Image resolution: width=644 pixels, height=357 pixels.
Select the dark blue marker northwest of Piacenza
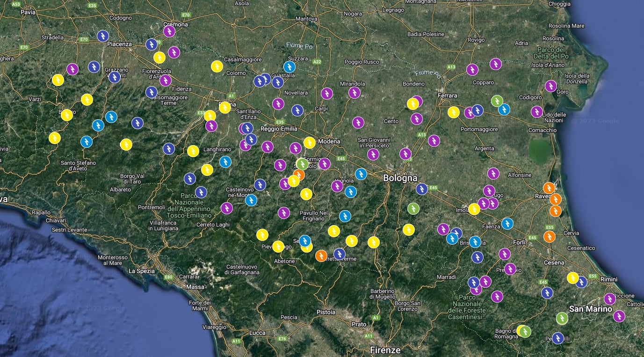[x=103, y=36]
